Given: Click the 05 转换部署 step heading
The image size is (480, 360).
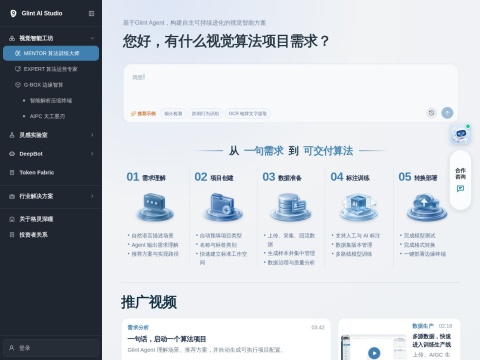Looking at the screenshot, I should pyautogui.click(x=418, y=177).
